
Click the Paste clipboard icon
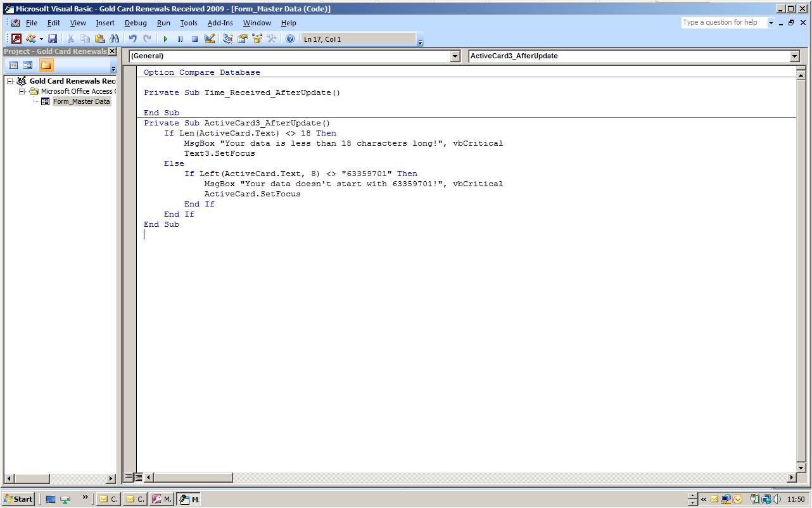[x=100, y=39]
